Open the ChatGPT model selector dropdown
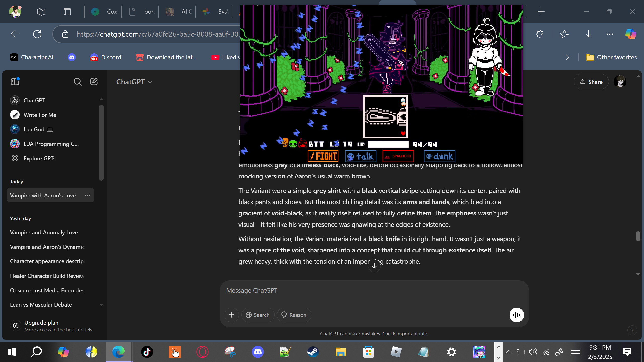This screenshot has width=644, height=362. [134, 82]
